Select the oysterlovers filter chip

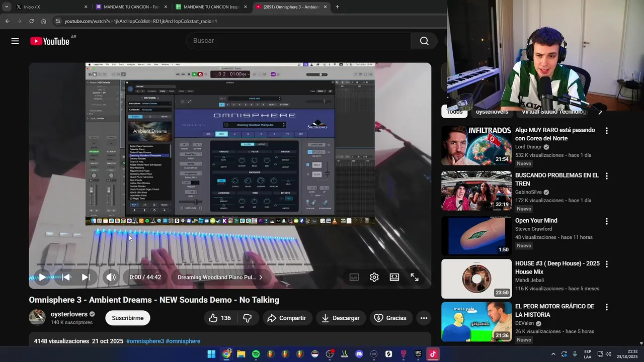pyautogui.click(x=492, y=112)
